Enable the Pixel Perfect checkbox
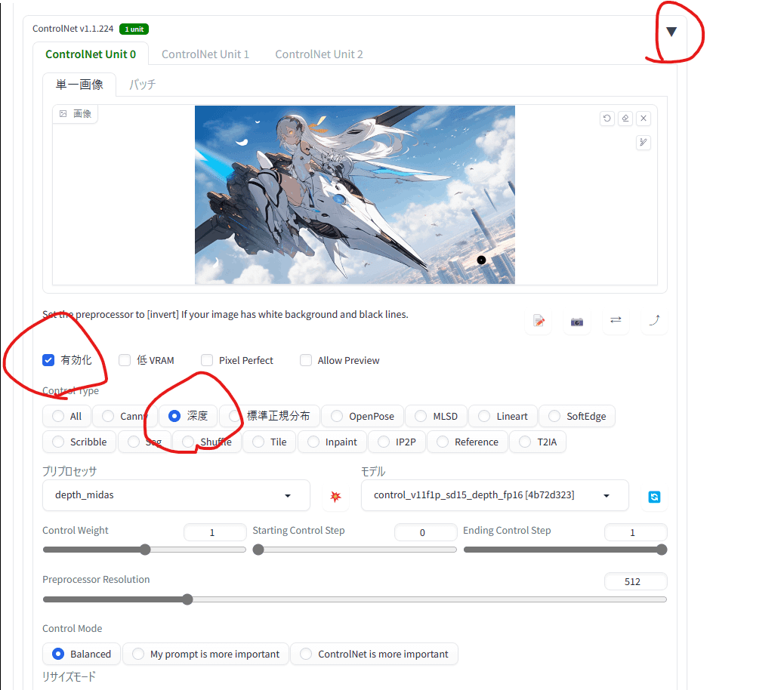The height and width of the screenshot is (690, 784). 206,360
